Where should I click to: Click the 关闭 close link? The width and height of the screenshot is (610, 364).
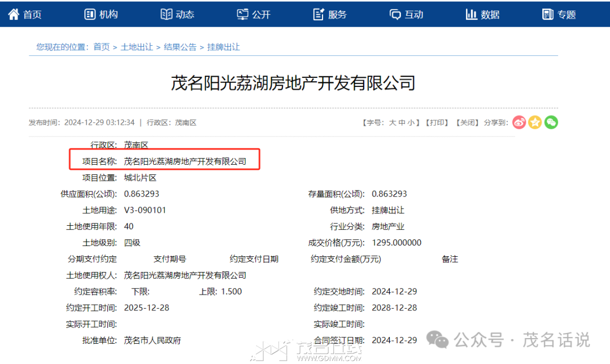pos(467,122)
